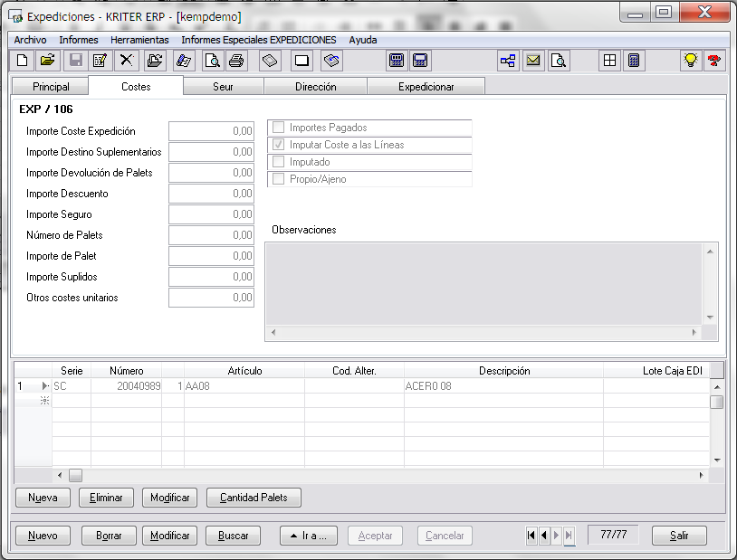
Task: Click the document magnifier icon beside the envelope
Action: (x=559, y=61)
